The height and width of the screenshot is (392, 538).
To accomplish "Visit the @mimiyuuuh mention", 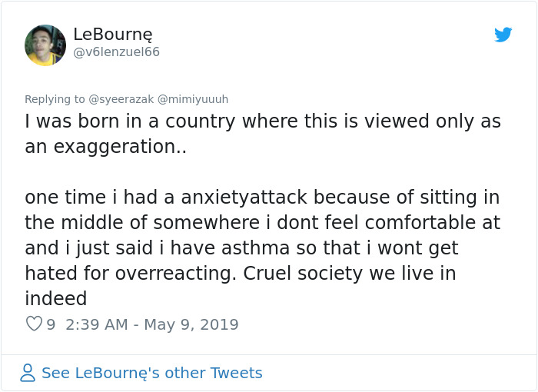I will click(x=193, y=99).
